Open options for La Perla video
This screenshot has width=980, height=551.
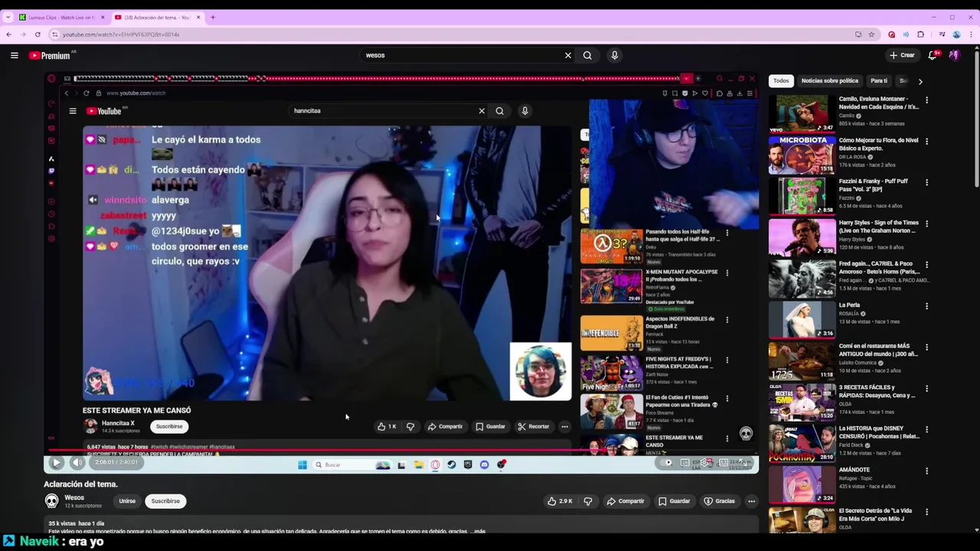coord(926,306)
